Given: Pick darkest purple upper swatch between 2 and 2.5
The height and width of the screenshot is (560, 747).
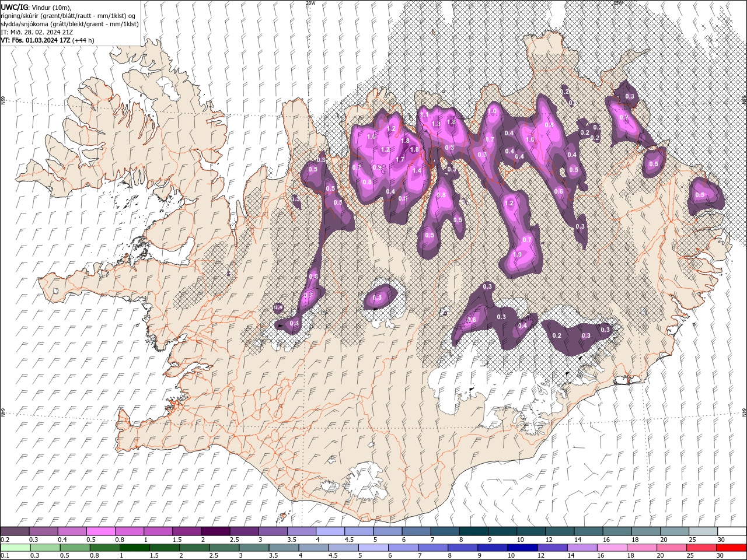Looking at the screenshot, I should pyautogui.click(x=215, y=531).
